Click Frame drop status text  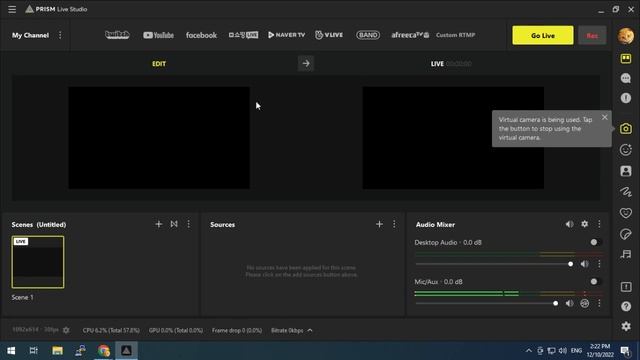(x=237, y=330)
